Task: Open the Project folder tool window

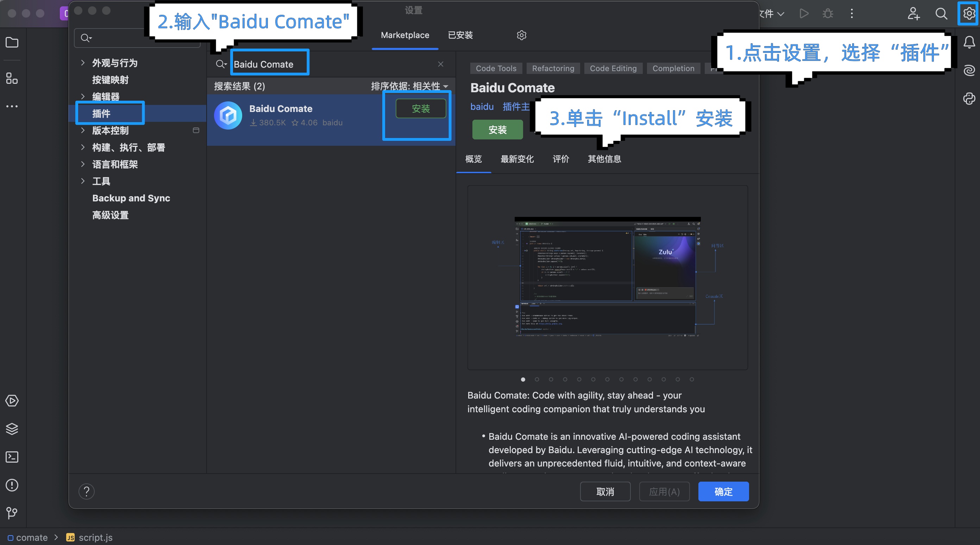Action: [x=12, y=42]
